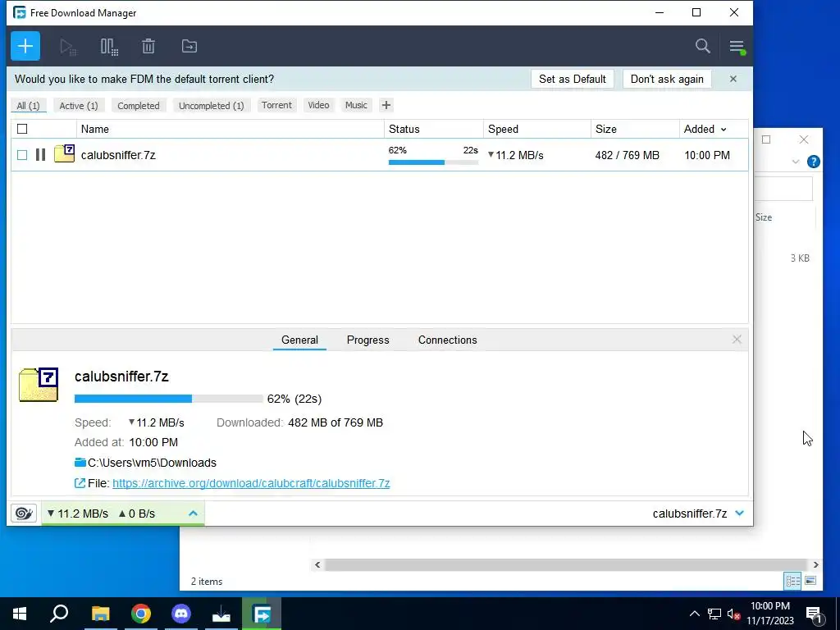Add a new download with the plus button
The height and width of the screenshot is (630, 840).
pyautogui.click(x=25, y=46)
